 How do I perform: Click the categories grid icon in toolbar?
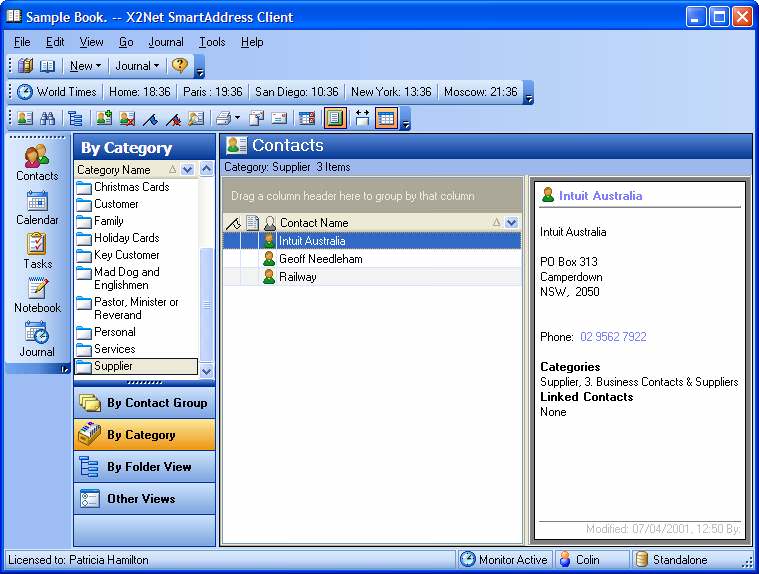tap(307, 118)
